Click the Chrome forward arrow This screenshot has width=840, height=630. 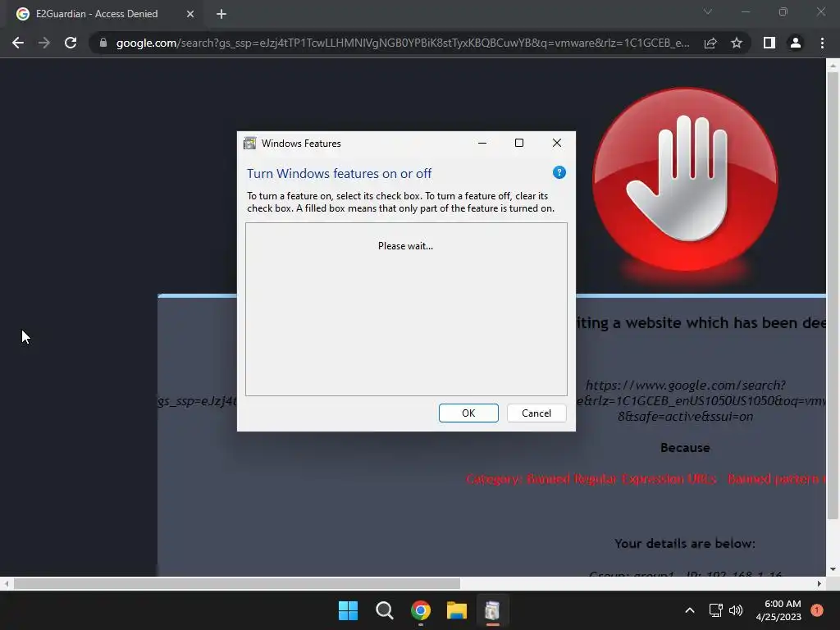[x=44, y=43]
